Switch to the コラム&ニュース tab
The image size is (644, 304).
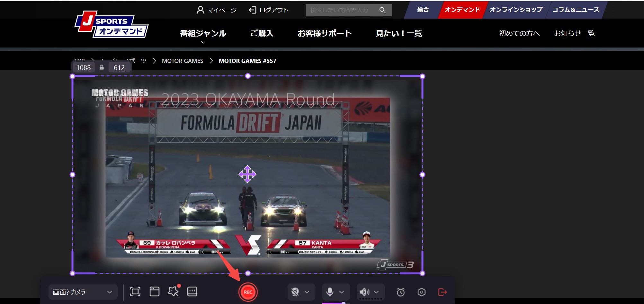point(576,10)
